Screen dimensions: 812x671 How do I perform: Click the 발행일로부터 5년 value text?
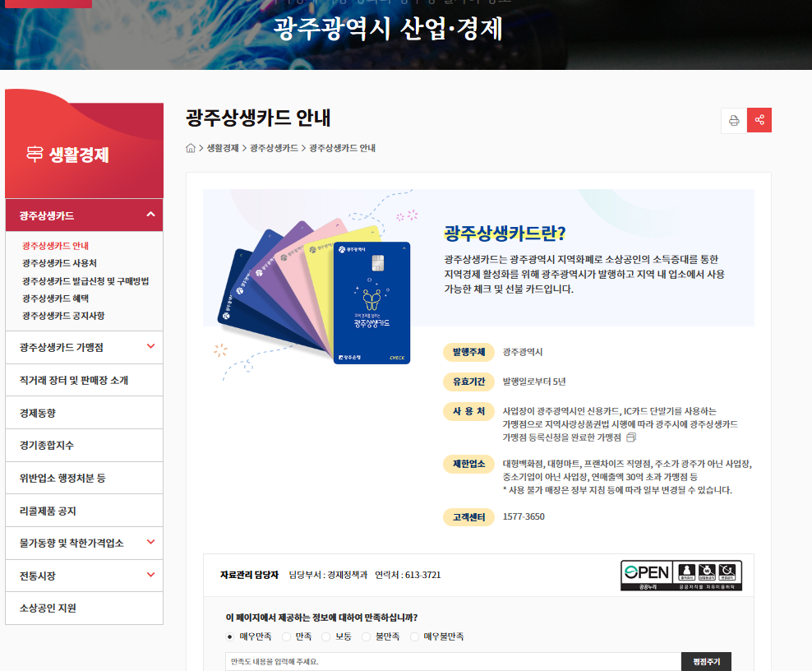(534, 382)
